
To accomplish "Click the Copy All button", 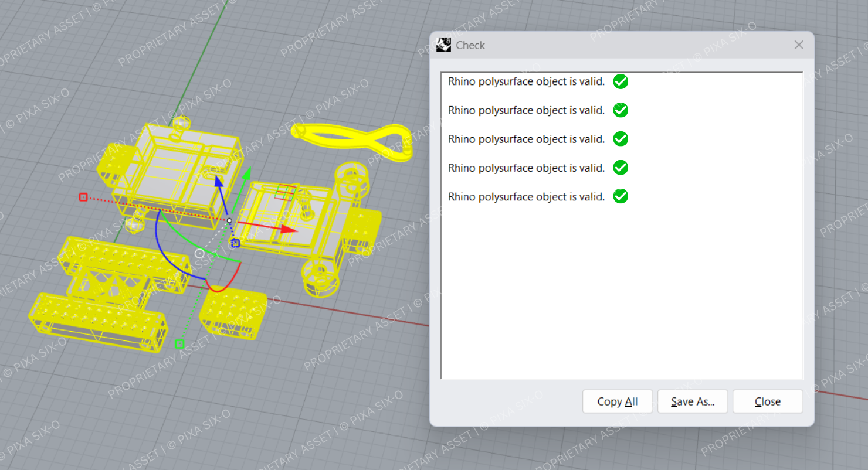I will click(x=617, y=401).
